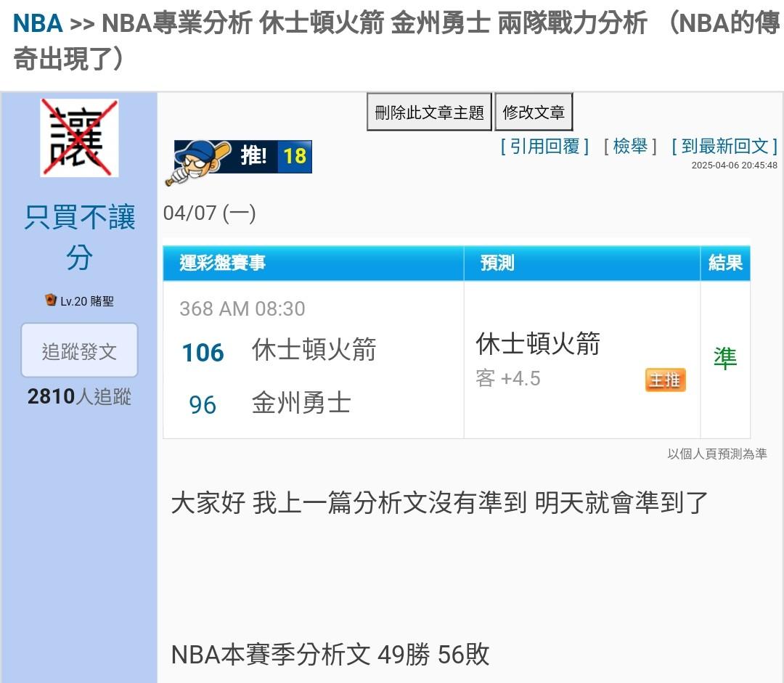
Task: Click the Lv.20 賭聖 level badge icon
Action: (51, 300)
